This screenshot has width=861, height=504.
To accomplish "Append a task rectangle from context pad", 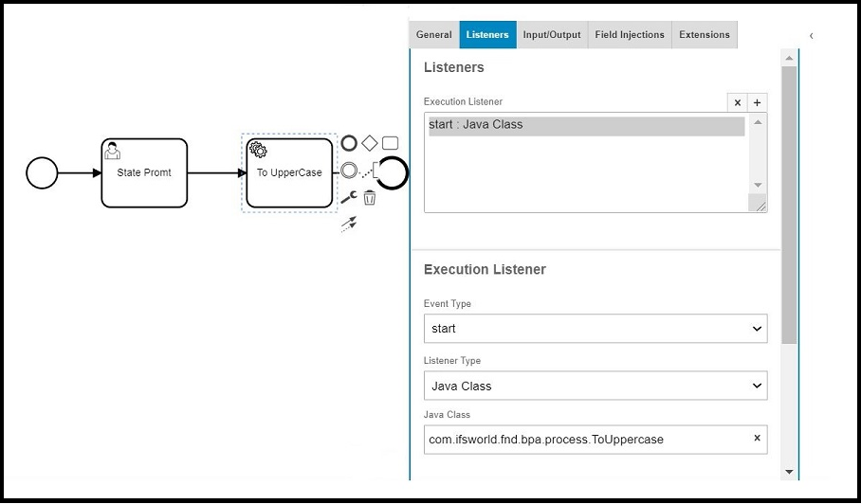I will (x=390, y=143).
